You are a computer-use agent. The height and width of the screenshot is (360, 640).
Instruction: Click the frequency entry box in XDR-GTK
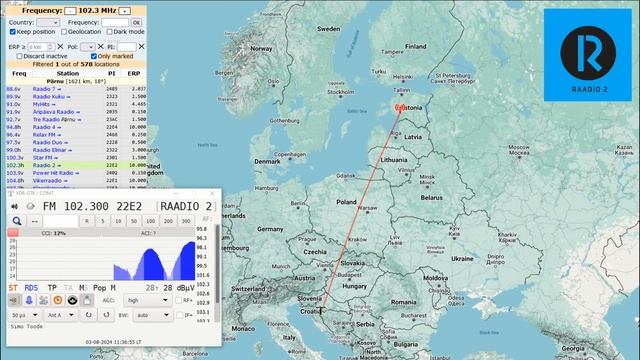click(60, 221)
